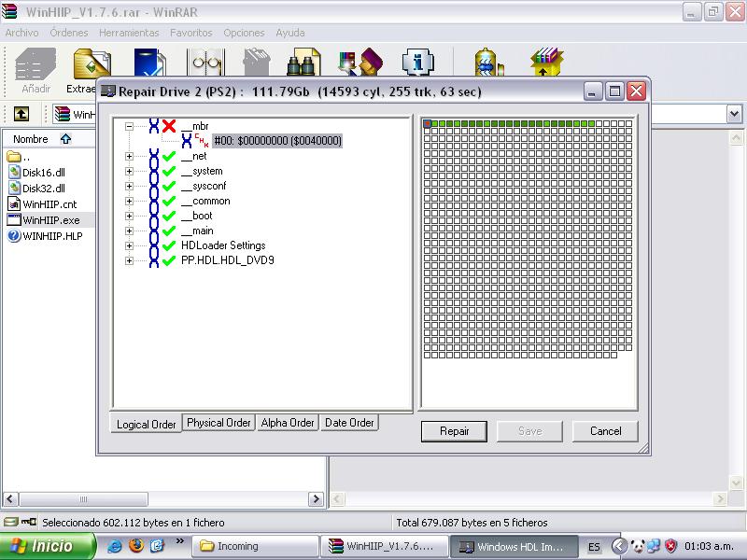
Task: Click the virus scan icon in WinRAR toolbar
Action: (x=488, y=62)
